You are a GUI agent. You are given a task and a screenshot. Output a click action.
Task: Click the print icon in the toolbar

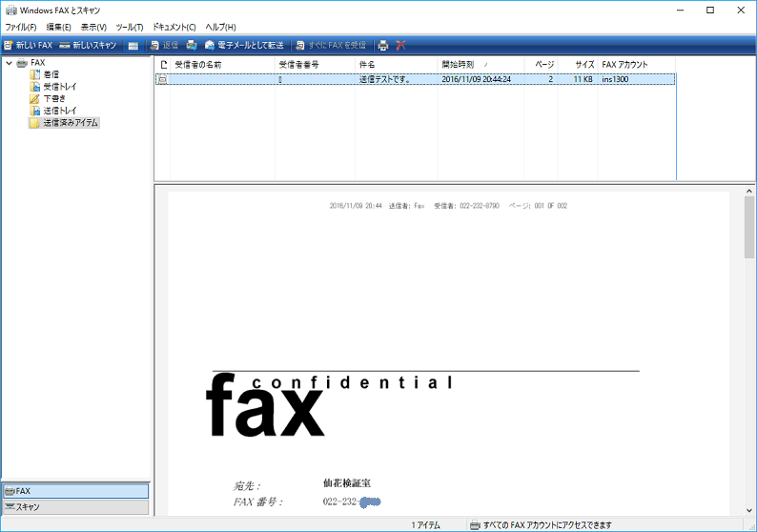(x=383, y=46)
